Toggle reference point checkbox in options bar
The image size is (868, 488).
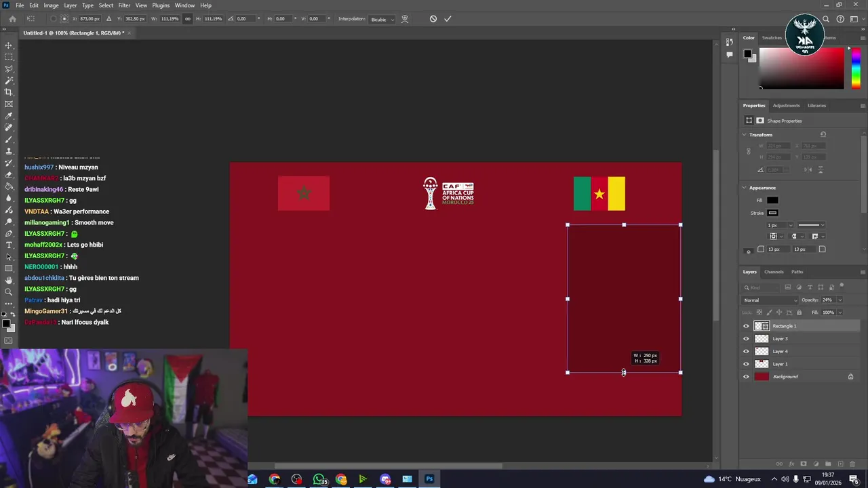click(54, 19)
